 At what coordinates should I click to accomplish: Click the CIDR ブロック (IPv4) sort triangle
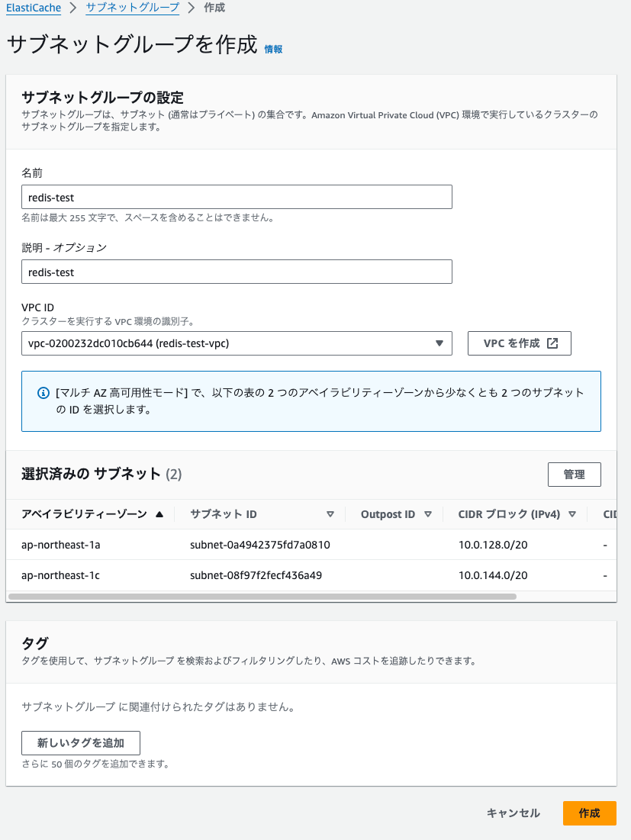tap(572, 514)
